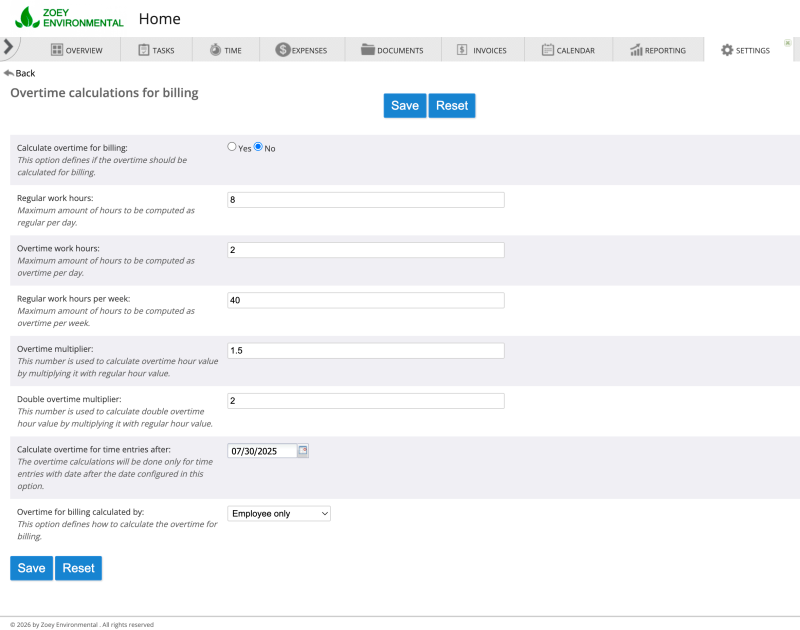Screen dimensions: 800x630
Task: Click the Settings gear icon
Action: (726, 49)
